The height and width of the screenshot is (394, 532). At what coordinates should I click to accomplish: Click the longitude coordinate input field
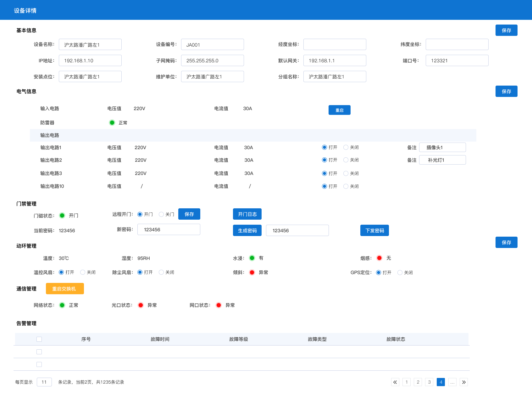point(335,44)
